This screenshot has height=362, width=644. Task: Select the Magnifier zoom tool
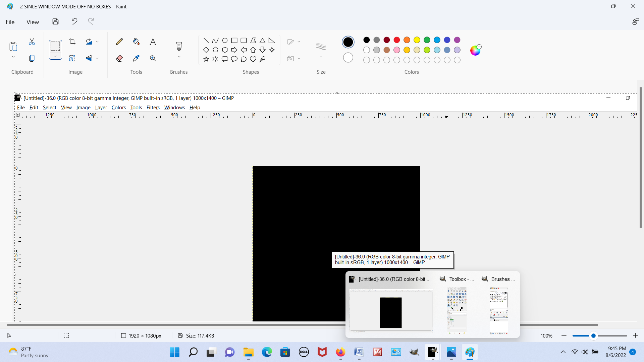coord(153,58)
